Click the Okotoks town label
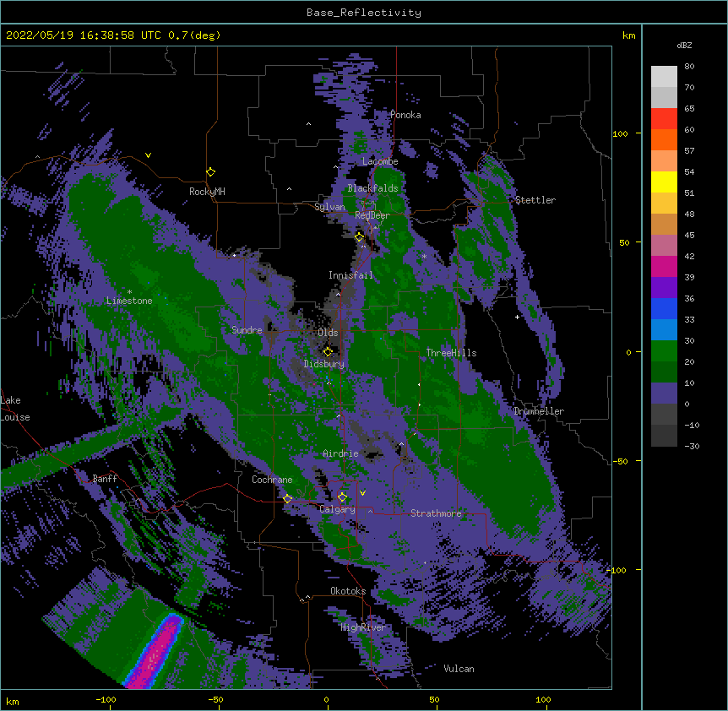The height and width of the screenshot is (711, 728). [x=348, y=591]
